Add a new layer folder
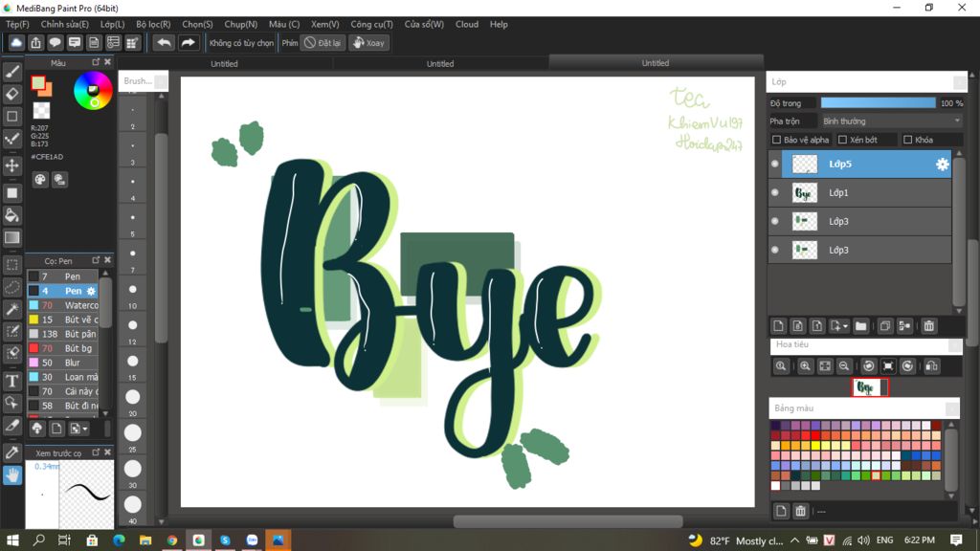Viewport: 980px width, 551px height. 860,326
